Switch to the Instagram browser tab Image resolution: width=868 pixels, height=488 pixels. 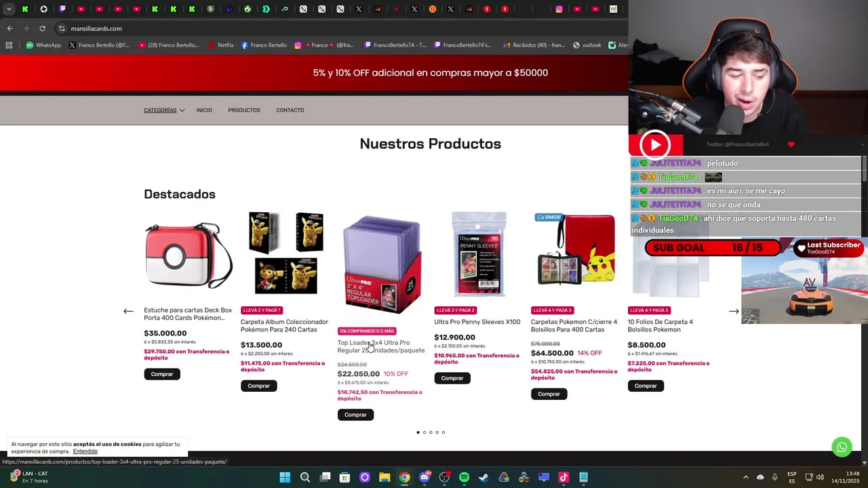tap(559, 9)
